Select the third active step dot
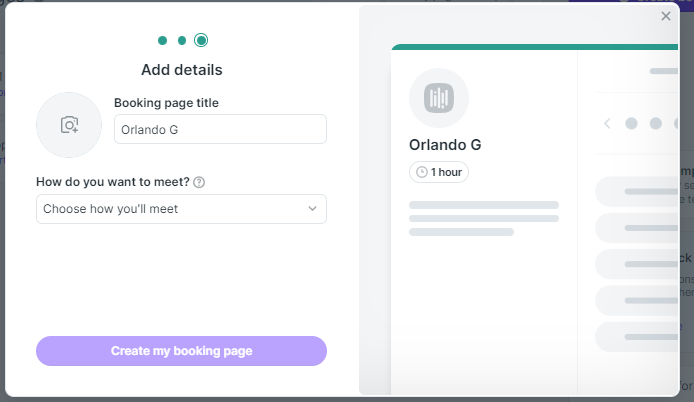 coord(201,41)
